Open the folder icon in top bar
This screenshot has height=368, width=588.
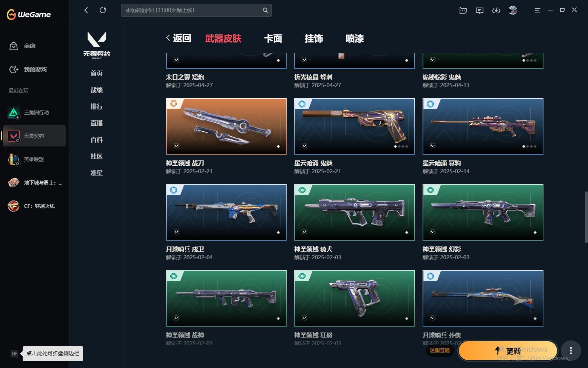[x=463, y=10]
